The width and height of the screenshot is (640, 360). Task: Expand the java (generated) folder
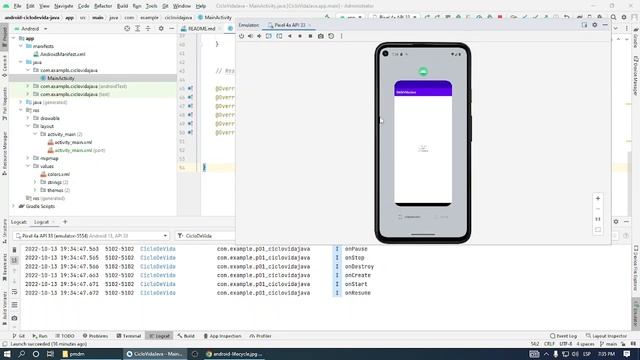tap(21, 102)
